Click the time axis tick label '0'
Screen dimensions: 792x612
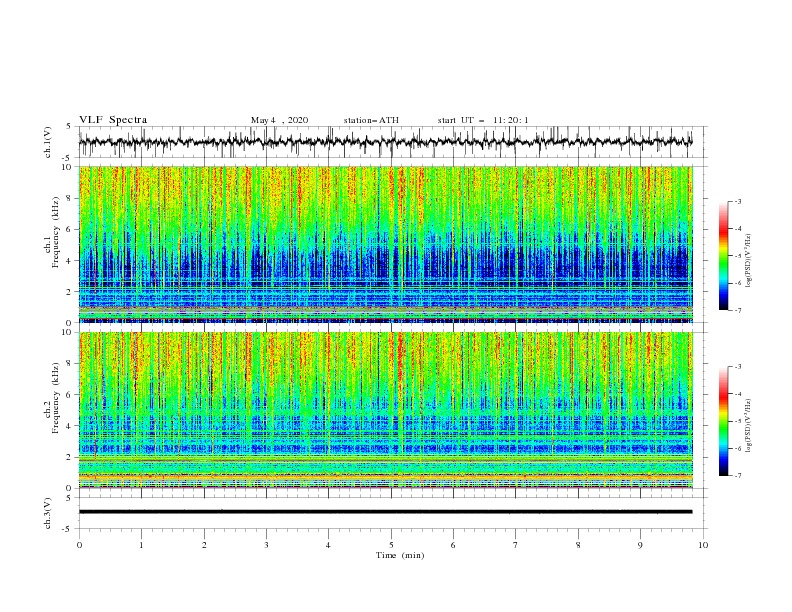(79, 545)
